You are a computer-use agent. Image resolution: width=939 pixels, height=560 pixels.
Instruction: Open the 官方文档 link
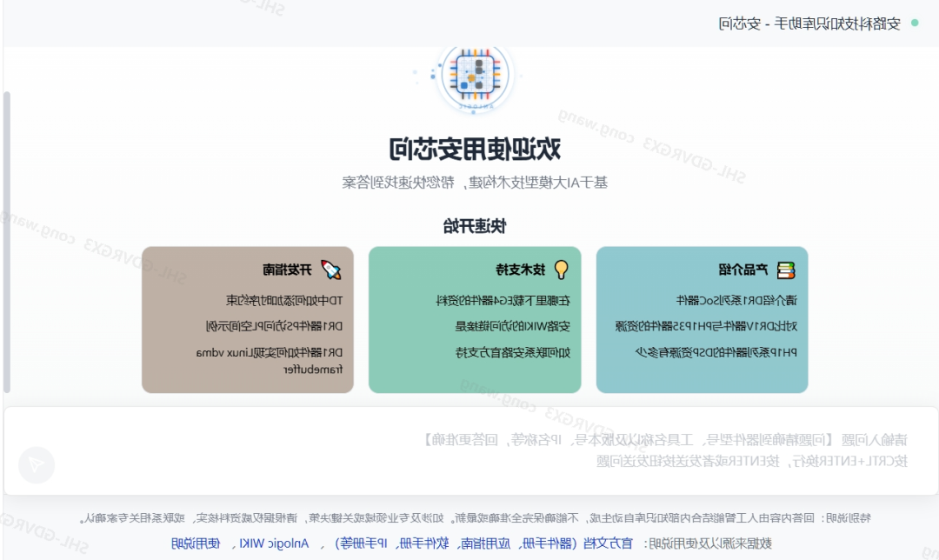(608, 543)
